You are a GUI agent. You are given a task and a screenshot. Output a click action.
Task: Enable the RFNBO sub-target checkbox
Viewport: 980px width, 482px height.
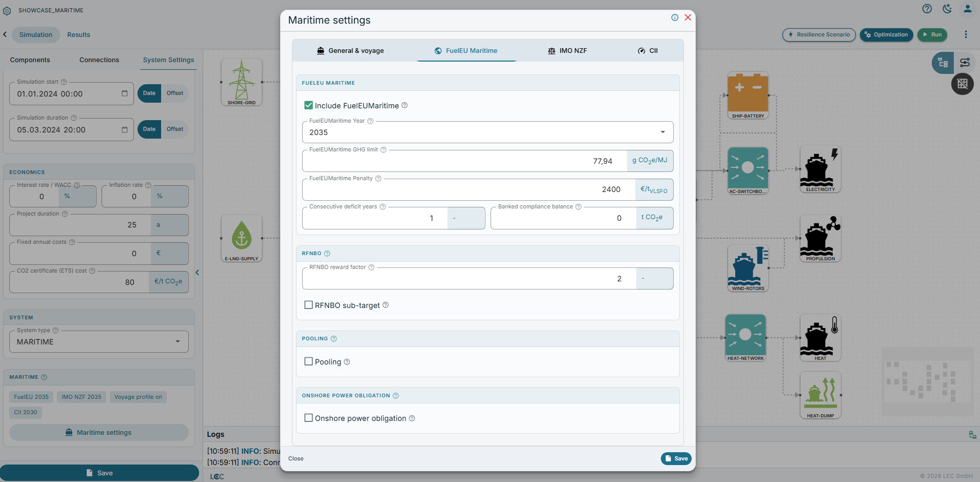point(308,305)
